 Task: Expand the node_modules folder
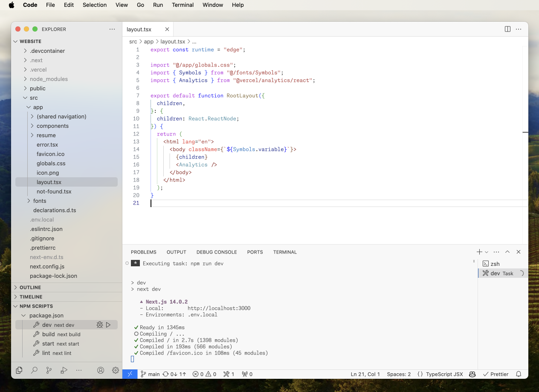tap(49, 79)
